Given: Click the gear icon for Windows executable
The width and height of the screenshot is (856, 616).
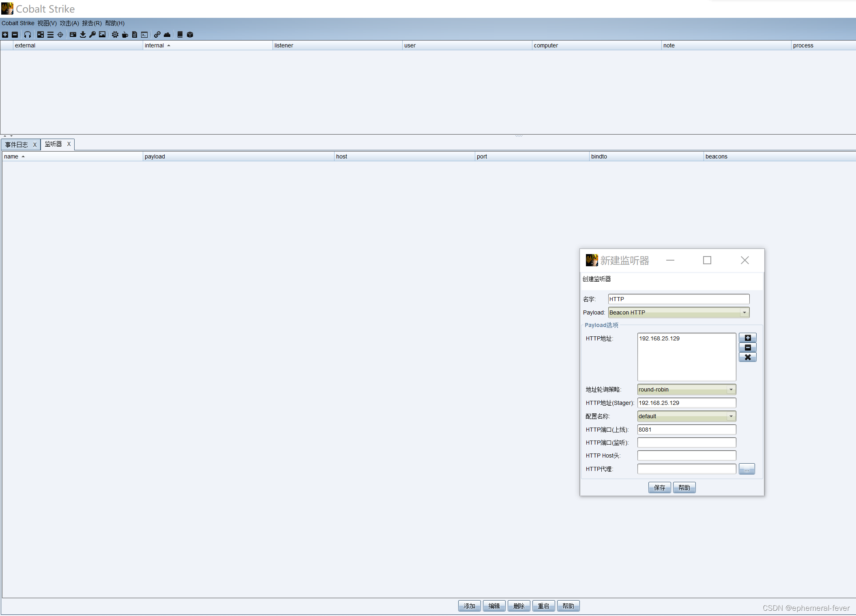Looking at the screenshot, I should tap(115, 35).
